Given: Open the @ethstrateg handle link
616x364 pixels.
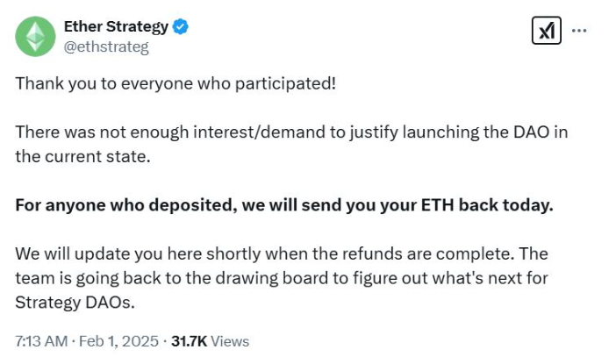Looking at the screenshot, I should click(106, 47).
